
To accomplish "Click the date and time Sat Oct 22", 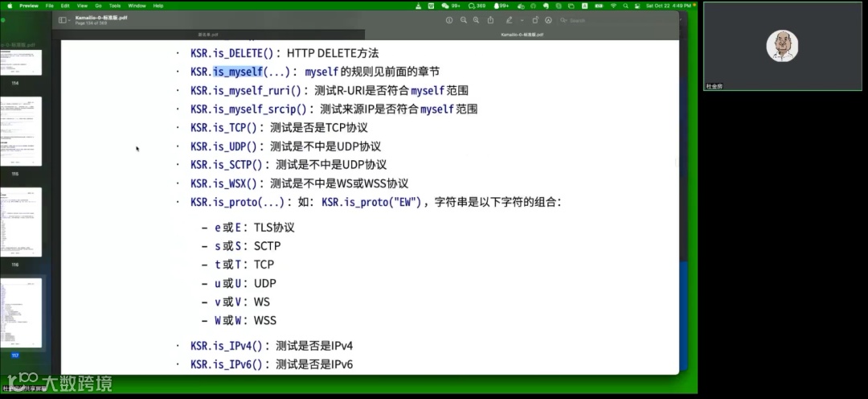I will click(668, 6).
